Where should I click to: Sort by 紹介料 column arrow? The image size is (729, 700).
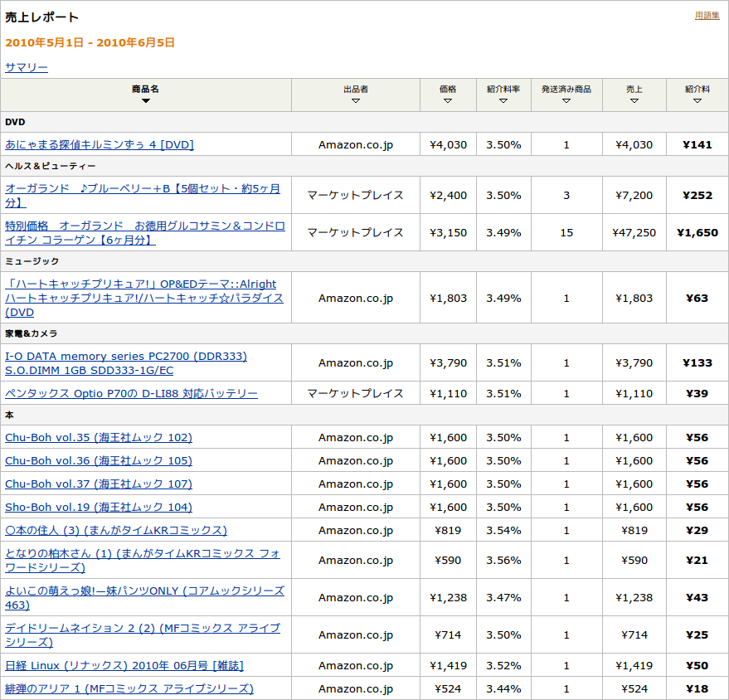pyautogui.click(x=697, y=101)
